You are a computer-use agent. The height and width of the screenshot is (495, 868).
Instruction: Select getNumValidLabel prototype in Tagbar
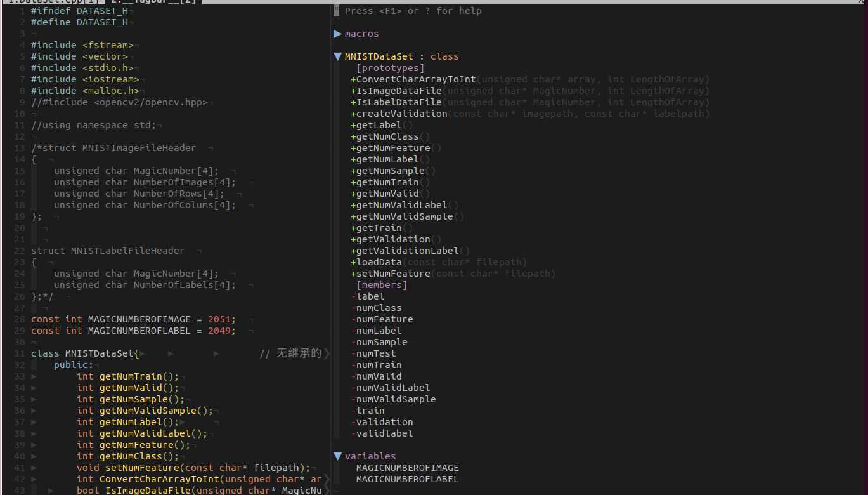[402, 205]
